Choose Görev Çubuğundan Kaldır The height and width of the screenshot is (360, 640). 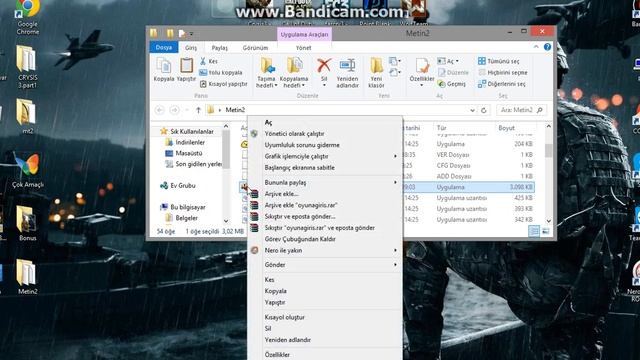click(324, 239)
